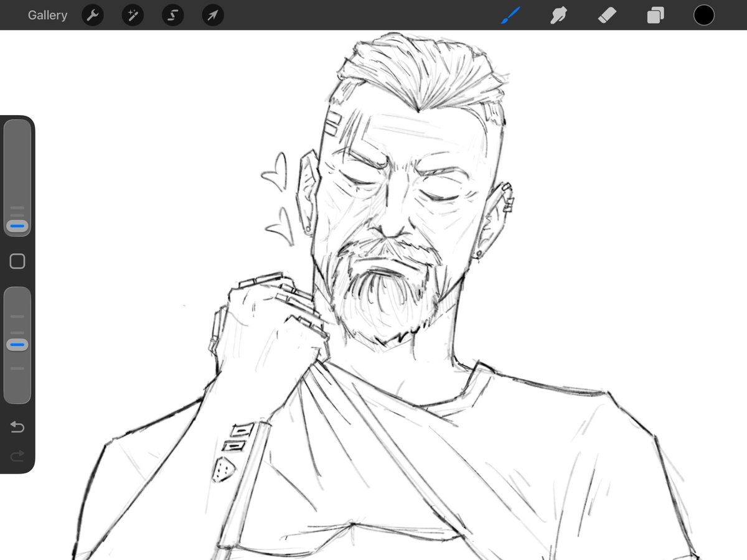Screen dimensions: 747x560
Task: Return to the Gallery
Action: click(x=47, y=15)
